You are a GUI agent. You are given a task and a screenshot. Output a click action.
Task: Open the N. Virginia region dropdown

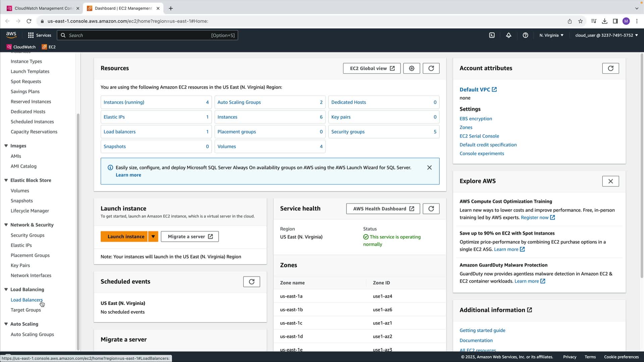coord(551,35)
